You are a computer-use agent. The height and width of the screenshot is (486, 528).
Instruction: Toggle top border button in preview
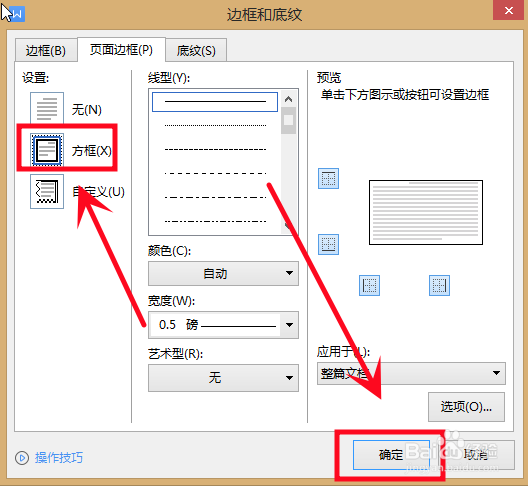click(328, 179)
